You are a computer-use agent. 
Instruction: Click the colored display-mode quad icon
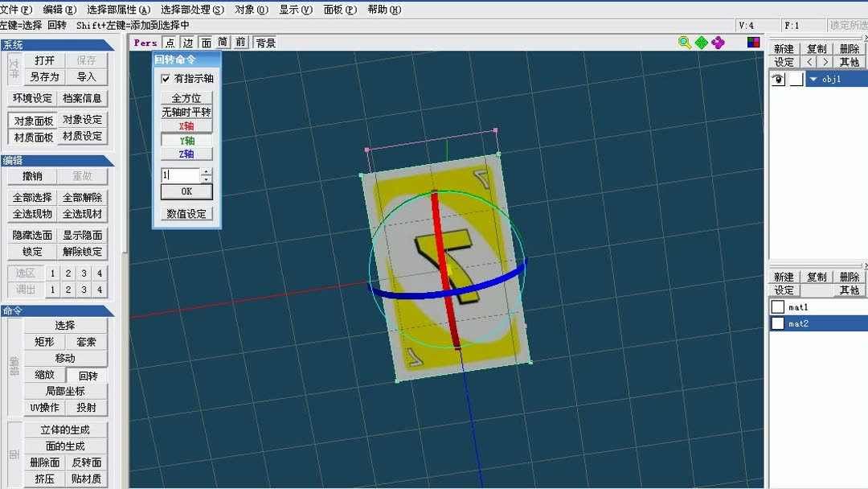click(x=753, y=41)
